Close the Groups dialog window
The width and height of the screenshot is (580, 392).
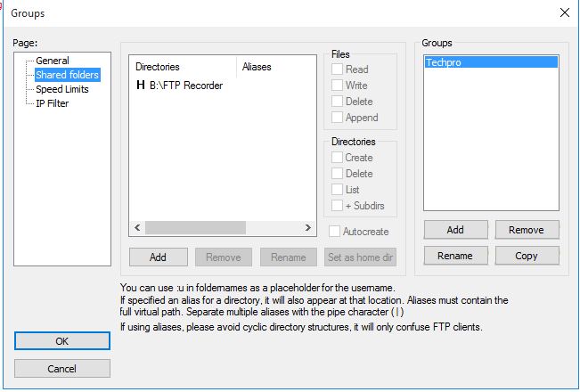pyautogui.click(x=565, y=12)
